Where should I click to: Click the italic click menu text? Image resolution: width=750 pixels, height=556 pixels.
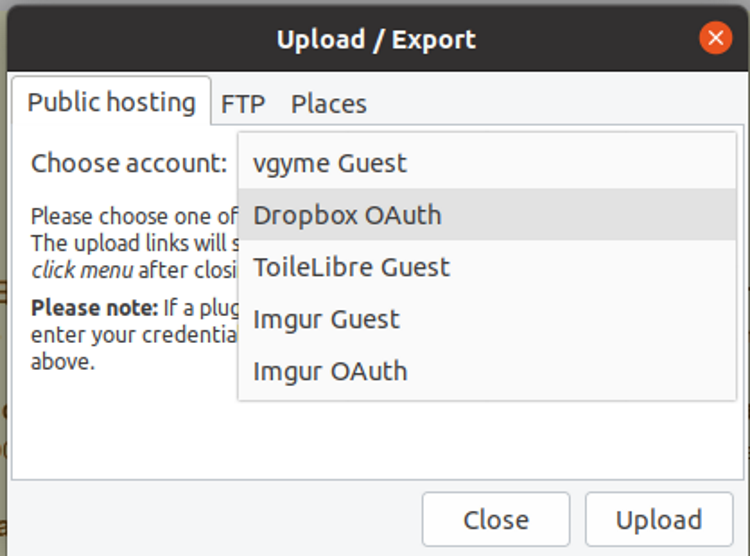(82, 268)
